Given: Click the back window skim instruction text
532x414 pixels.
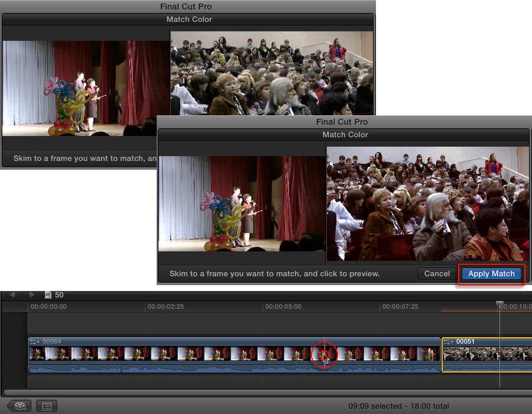Looking at the screenshot, I should pos(85,159).
